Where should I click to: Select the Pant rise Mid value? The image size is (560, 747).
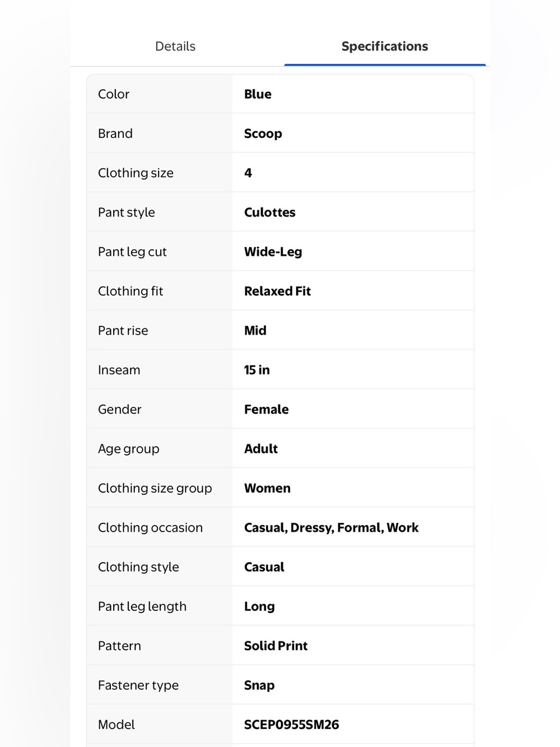pyautogui.click(x=255, y=331)
